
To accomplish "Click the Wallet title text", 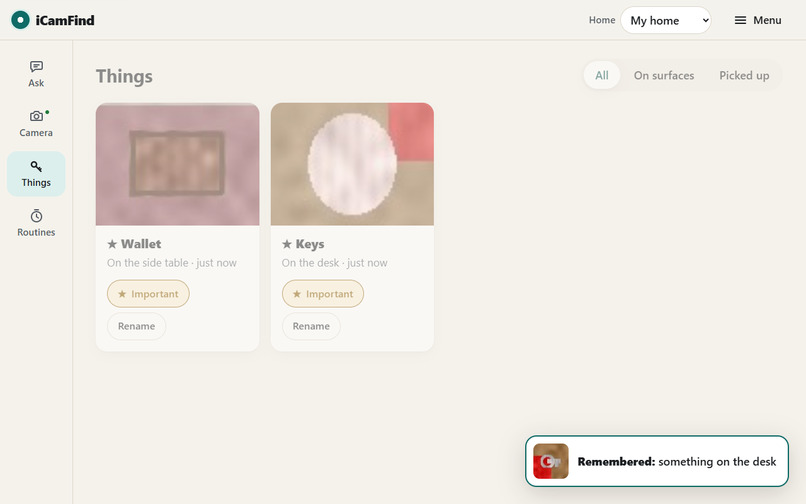I will pyautogui.click(x=141, y=244).
